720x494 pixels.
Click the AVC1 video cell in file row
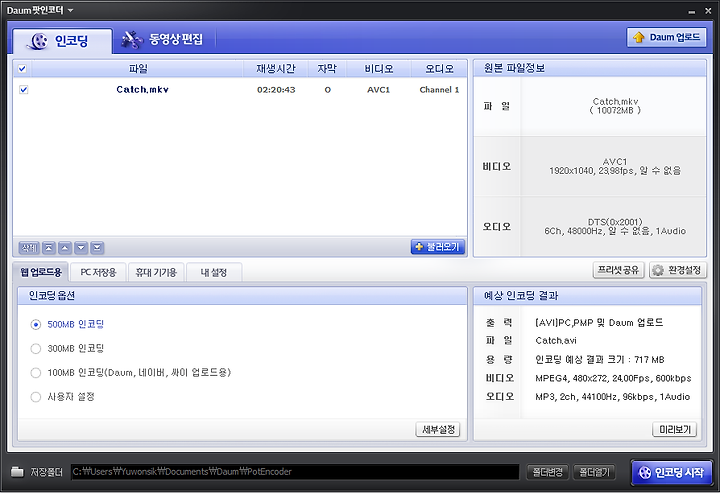click(378, 90)
